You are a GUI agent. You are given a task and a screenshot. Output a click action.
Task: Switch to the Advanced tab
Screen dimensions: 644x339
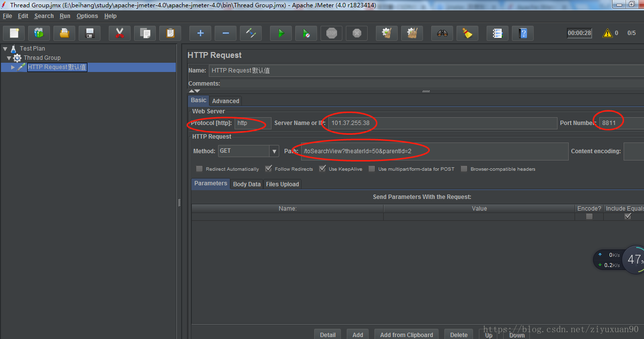click(226, 101)
